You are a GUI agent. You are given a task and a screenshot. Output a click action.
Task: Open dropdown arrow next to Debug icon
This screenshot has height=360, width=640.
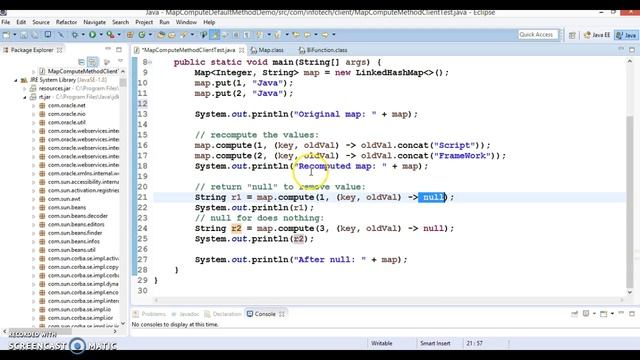pyautogui.click(x=83, y=35)
